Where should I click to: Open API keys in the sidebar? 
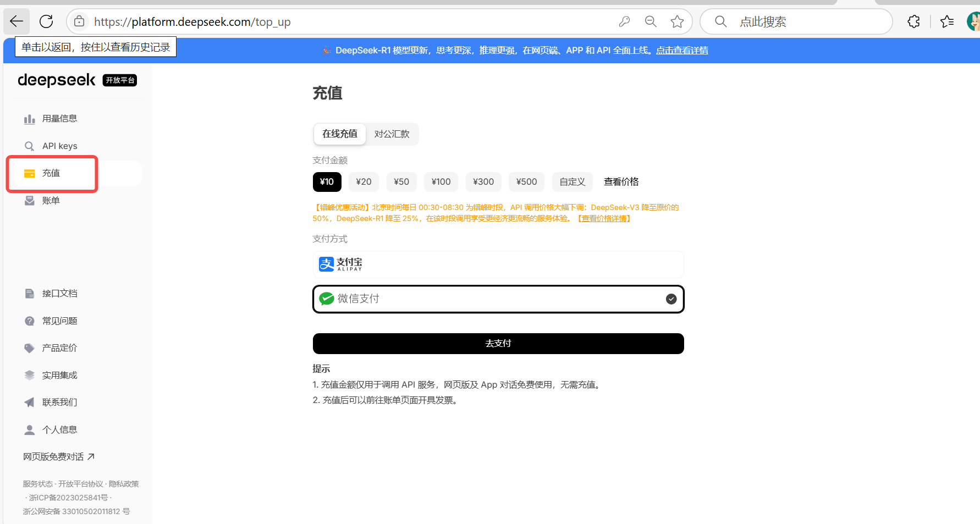(59, 146)
